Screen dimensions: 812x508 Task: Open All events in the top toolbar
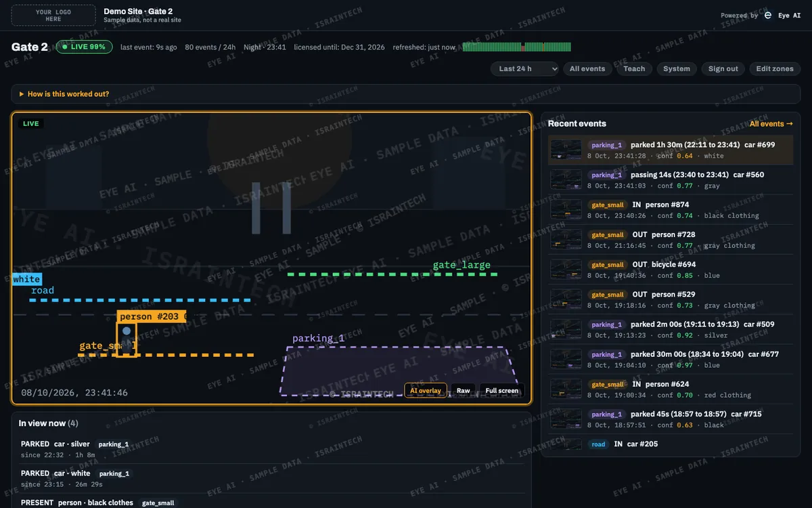click(587, 68)
